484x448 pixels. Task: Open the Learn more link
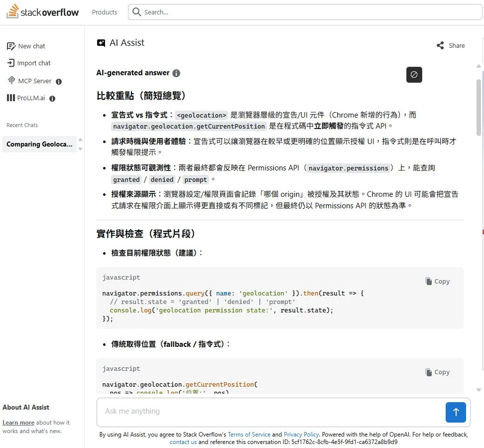(18, 423)
